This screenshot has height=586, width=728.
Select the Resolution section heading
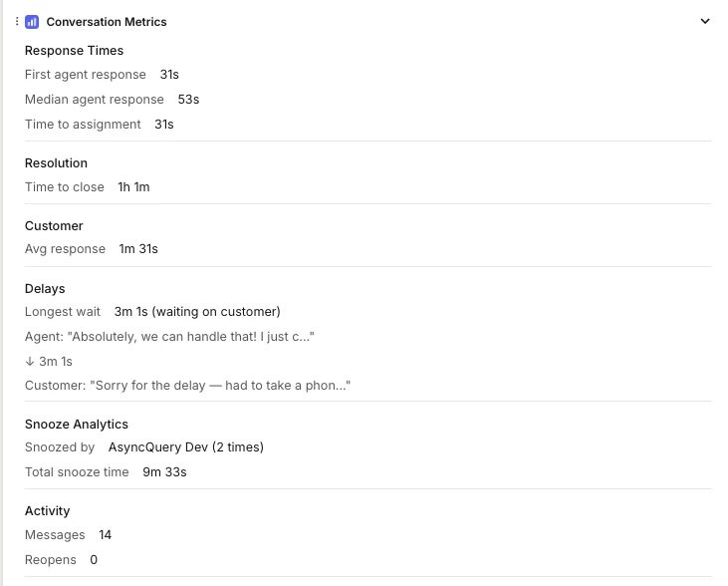(x=56, y=162)
